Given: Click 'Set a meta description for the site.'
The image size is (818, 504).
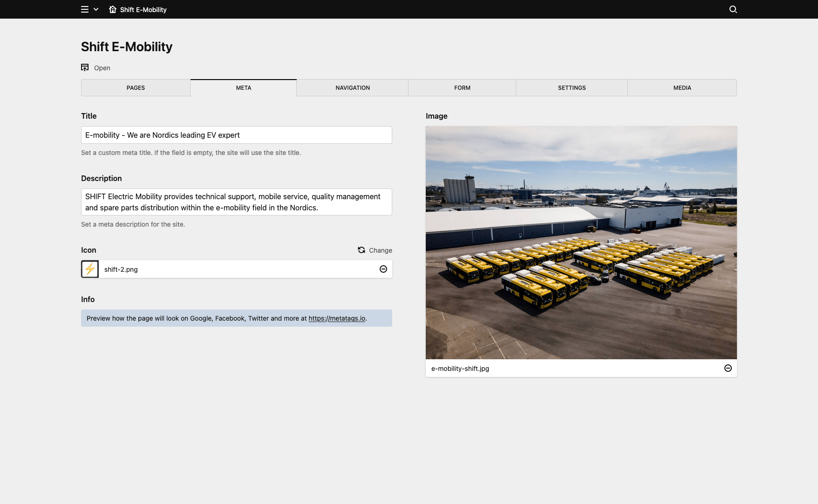Looking at the screenshot, I should click(133, 224).
